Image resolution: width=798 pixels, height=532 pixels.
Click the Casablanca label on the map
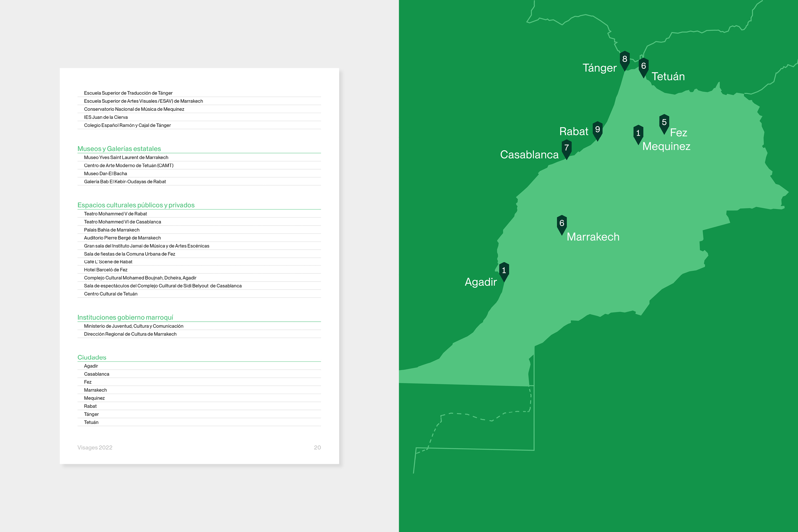tap(529, 155)
